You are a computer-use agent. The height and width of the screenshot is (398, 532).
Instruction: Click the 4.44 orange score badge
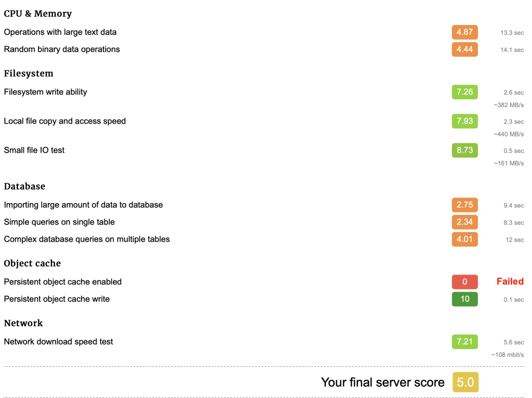click(x=464, y=49)
